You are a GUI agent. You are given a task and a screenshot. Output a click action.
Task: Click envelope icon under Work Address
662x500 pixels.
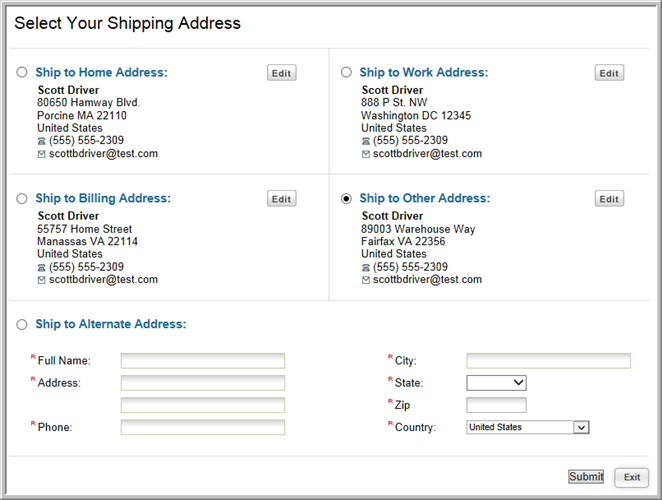tap(366, 154)
